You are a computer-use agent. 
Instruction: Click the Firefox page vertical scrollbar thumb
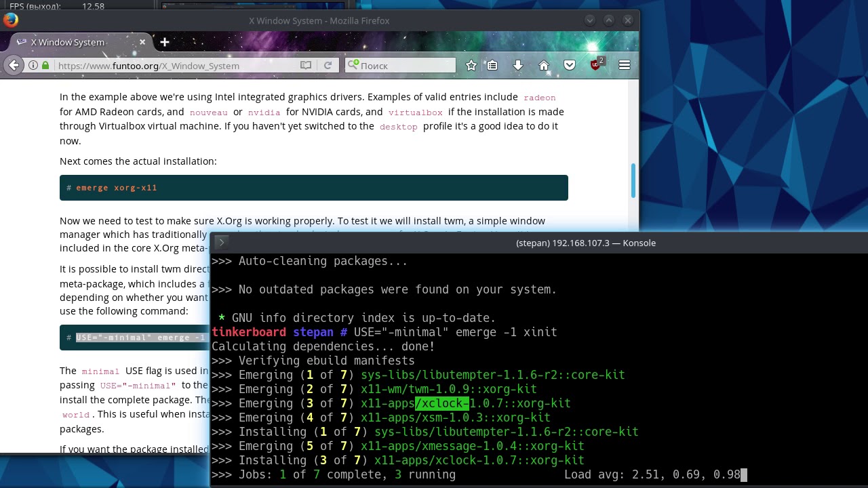tap(633, 180)
